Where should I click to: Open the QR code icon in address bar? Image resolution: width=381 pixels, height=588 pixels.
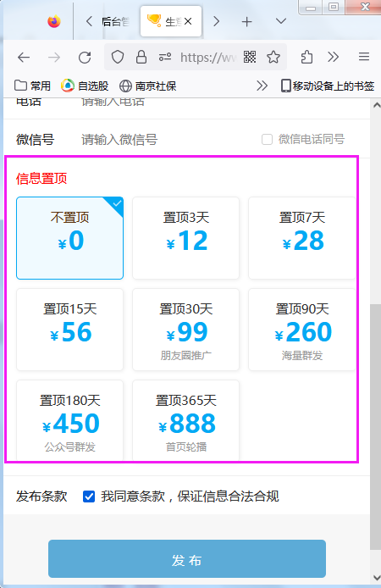click(x=250, y=57)
